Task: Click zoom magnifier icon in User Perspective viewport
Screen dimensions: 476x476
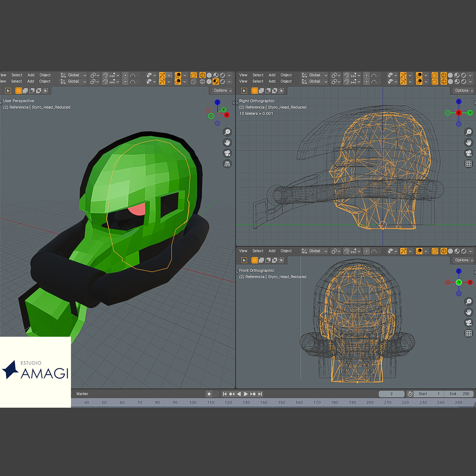Action: [x=227, y=132]
